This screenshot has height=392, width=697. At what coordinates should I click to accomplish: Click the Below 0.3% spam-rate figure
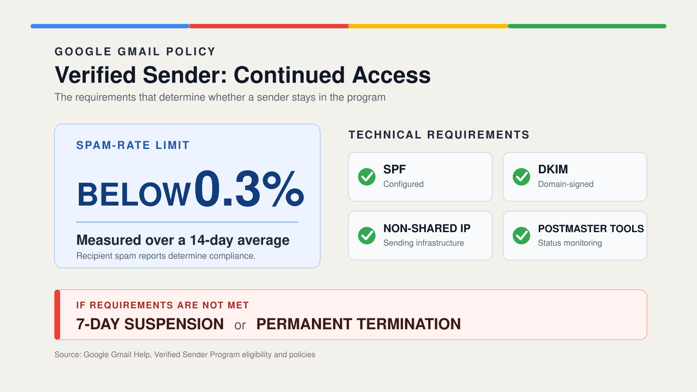point(191,190)
